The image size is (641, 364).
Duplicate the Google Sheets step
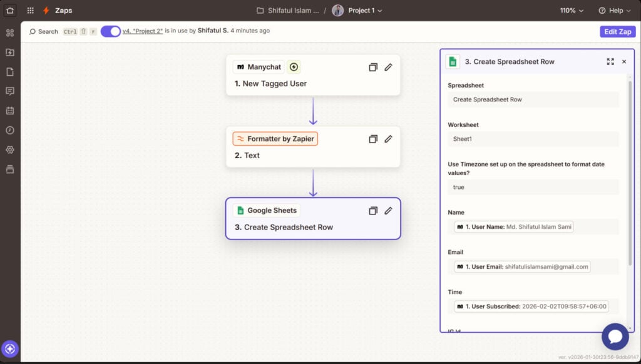click(373, 211)
